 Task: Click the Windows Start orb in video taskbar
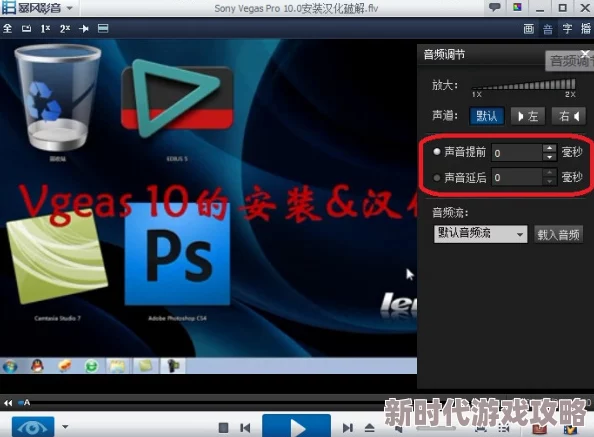(10, 366)
